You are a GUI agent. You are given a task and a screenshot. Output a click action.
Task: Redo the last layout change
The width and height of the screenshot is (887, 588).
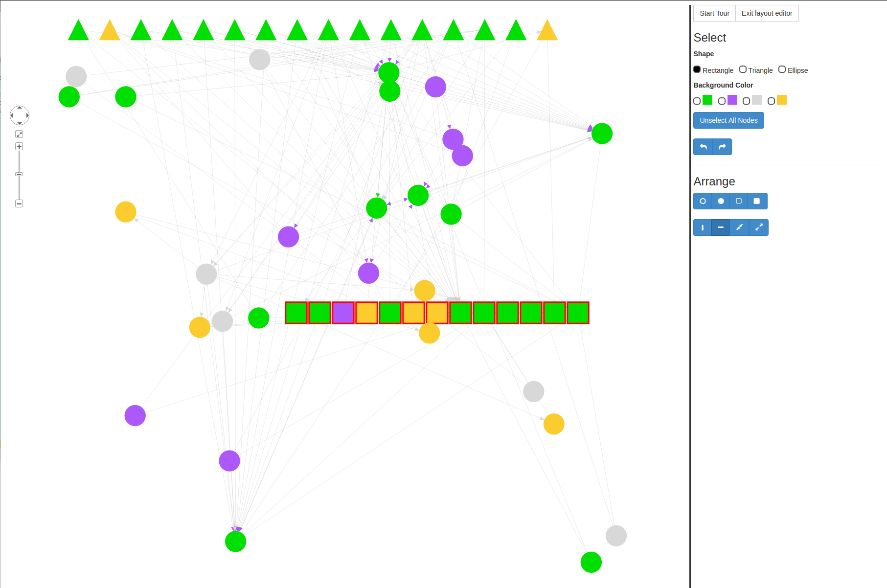722,147
